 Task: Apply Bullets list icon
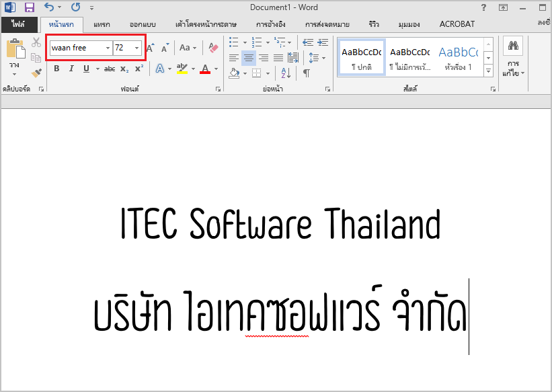click(234, 42)
